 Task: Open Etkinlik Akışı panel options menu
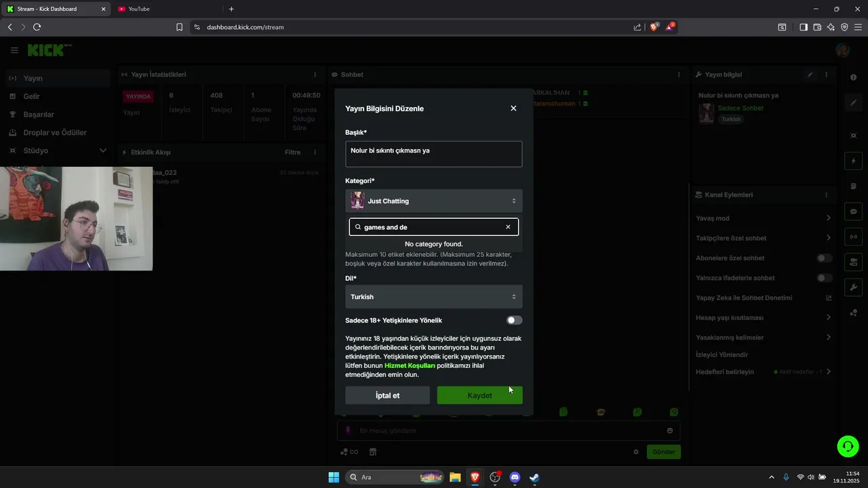pos(315,152)
